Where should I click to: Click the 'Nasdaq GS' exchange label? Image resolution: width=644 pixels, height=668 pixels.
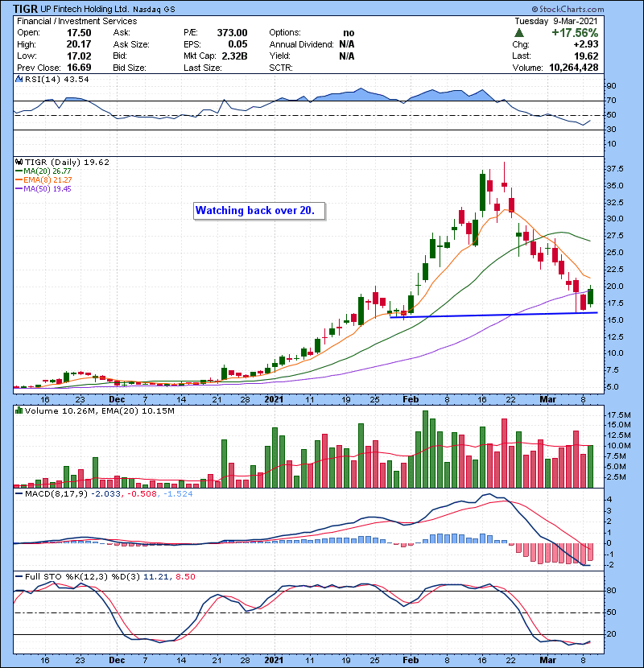(x=154, y=10)
